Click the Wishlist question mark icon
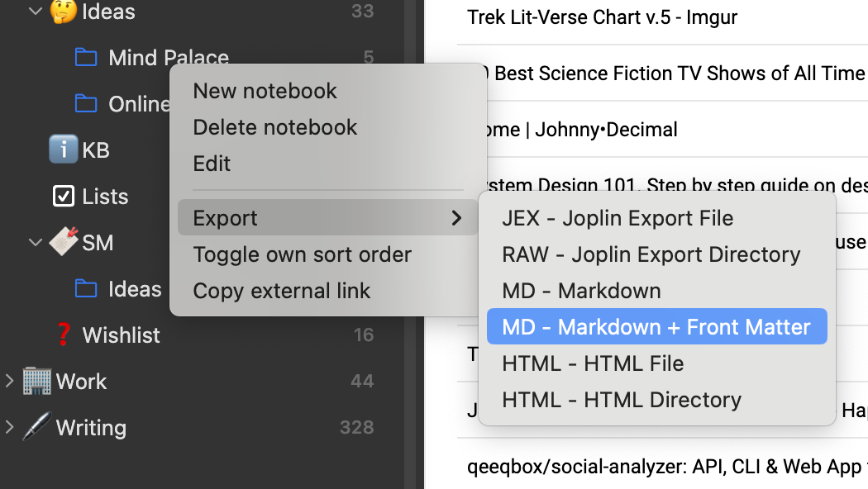Image resolution: width=868 pixels, height=489 pixels. coord(64,335)
